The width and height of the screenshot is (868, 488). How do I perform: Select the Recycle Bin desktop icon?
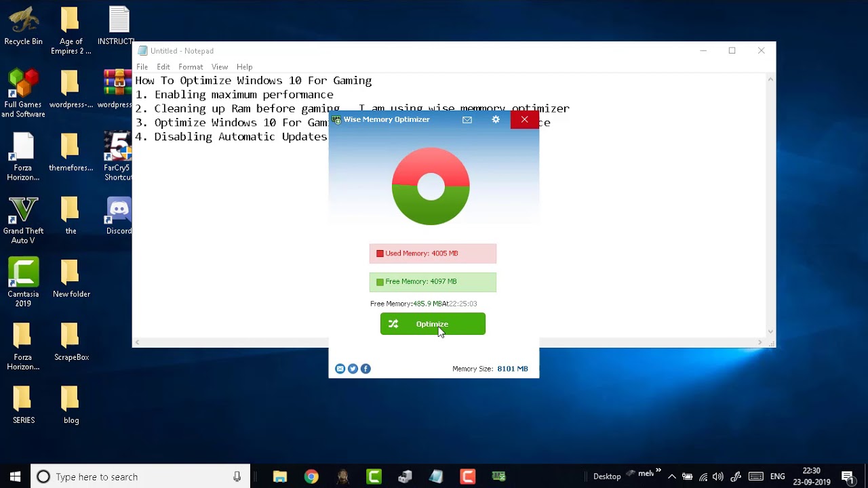pyautogui.click(x=24, y=27)
